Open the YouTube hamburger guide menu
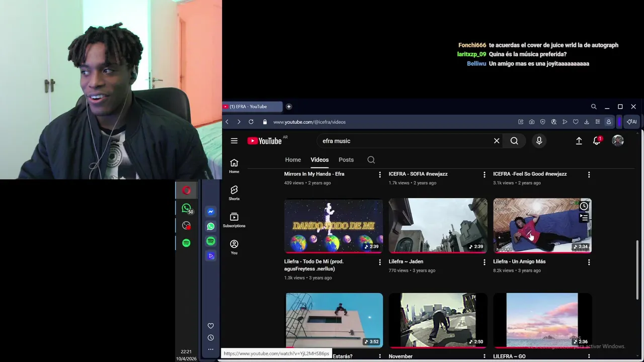 [x=234, y=141]
